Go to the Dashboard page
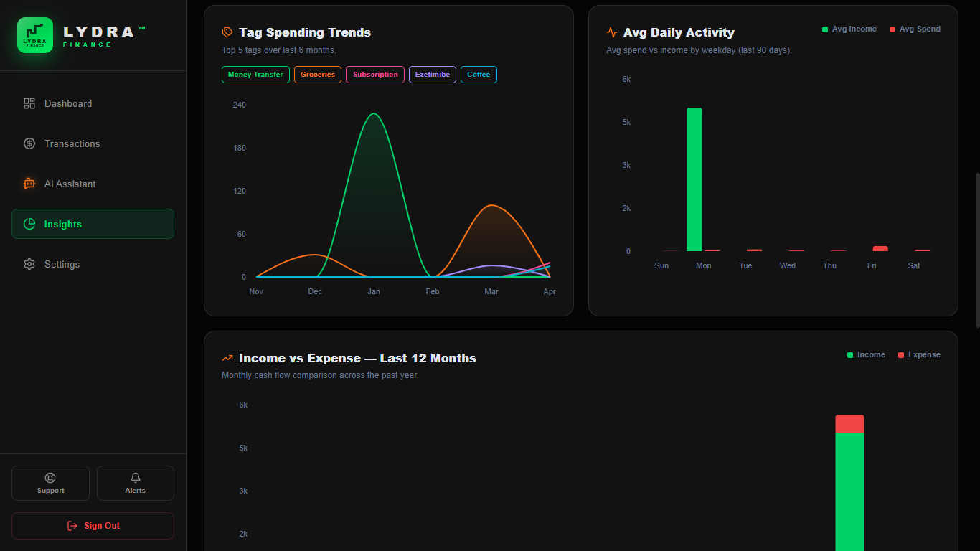This screenshot has height=551, width=980. (x=68, y=103)
